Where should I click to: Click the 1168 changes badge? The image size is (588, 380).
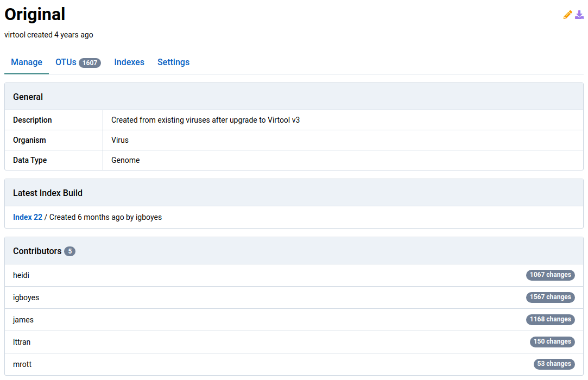point(550,320)
